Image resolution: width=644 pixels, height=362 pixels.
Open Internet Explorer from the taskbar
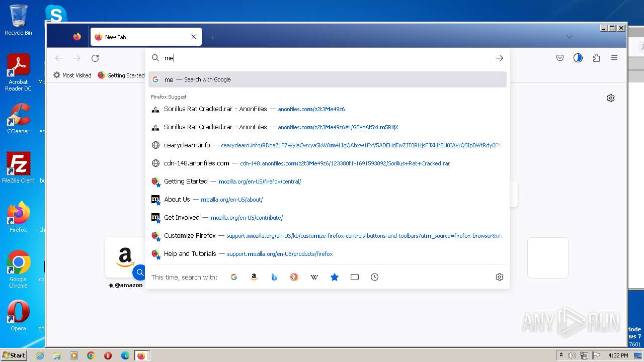click(x=40, y=355)
